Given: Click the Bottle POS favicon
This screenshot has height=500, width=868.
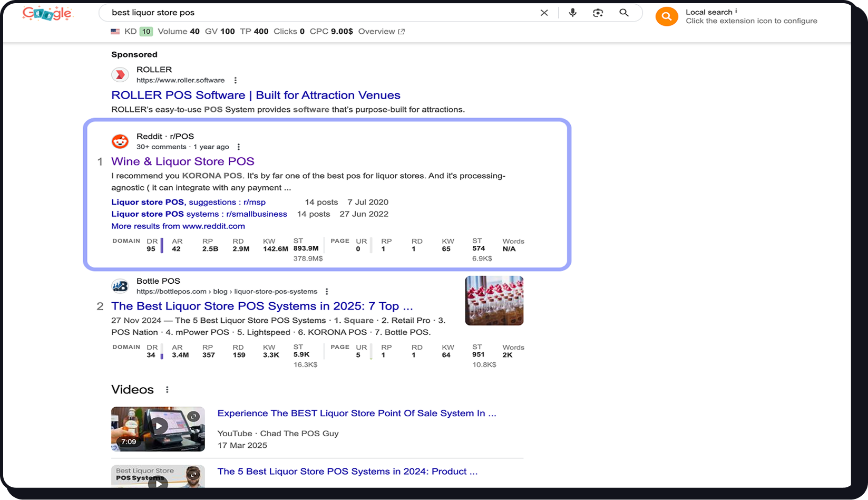Looking at the screenshot, I should (x=120, y=286).
